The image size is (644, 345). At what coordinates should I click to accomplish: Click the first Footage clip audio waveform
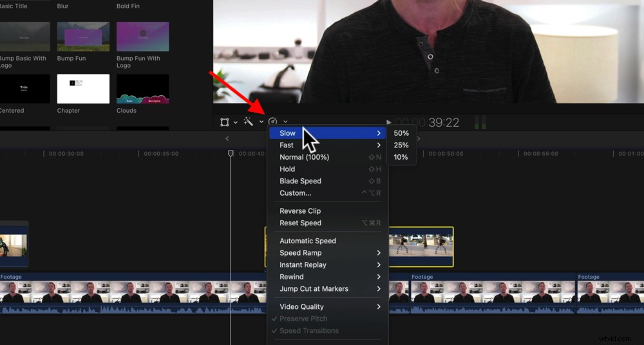pyautogui.click(x=133, y=309)
